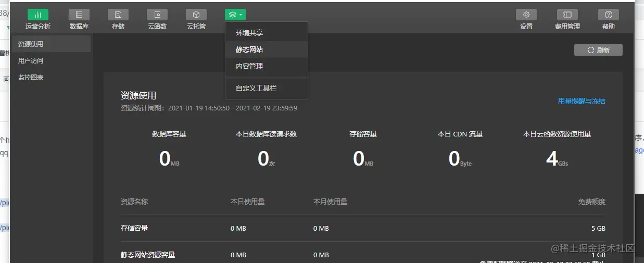The image size is (644, 263).
Task: Select 内容管理 from the dropdown menu
Action: coord(267,66)
